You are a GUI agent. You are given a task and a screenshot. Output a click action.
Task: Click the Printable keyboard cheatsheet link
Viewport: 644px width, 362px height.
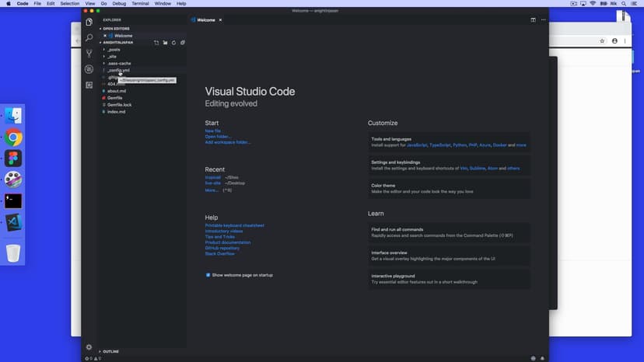234,225
